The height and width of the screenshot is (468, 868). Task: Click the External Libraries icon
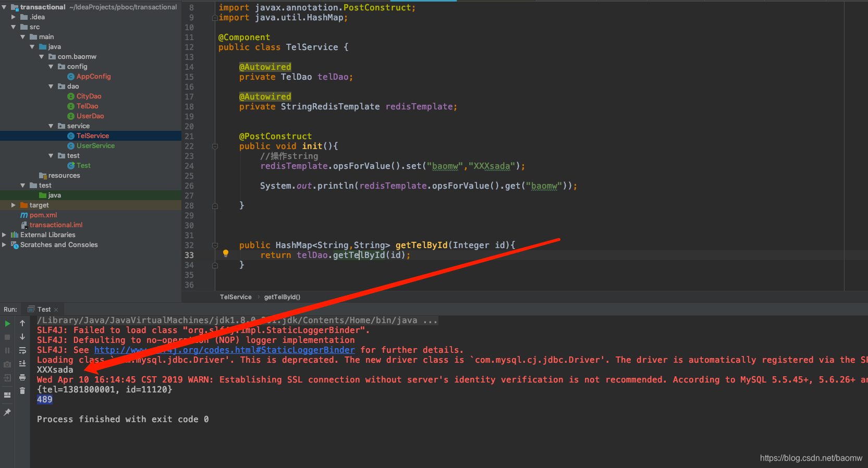pyautogui.click(x=15, y=235)
